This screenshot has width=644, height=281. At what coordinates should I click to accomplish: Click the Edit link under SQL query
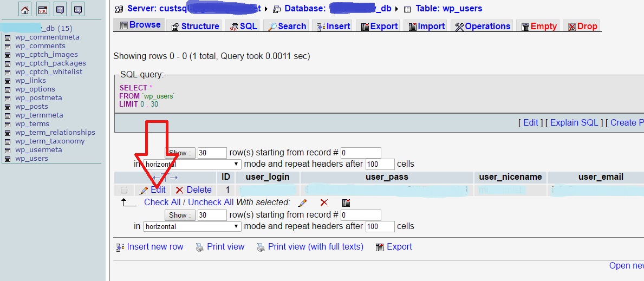(x=531, y=122)
